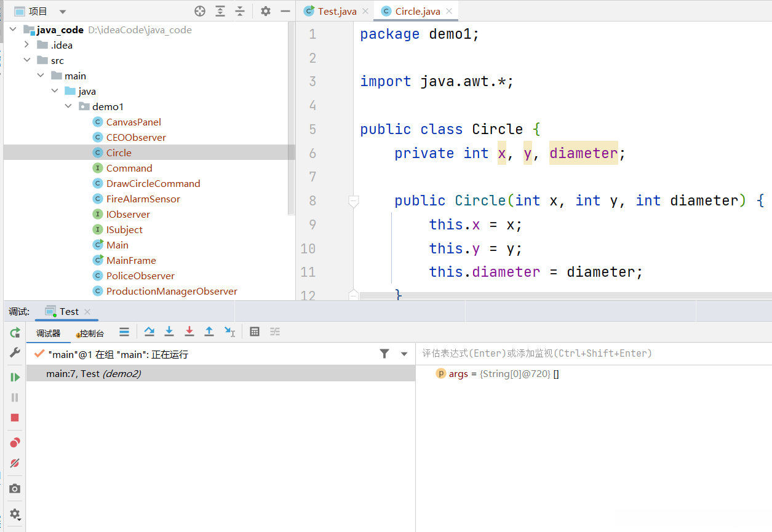Select the main:7, Test stack frame
Viewport: 772px width, 532px height.
click(94, 373)
